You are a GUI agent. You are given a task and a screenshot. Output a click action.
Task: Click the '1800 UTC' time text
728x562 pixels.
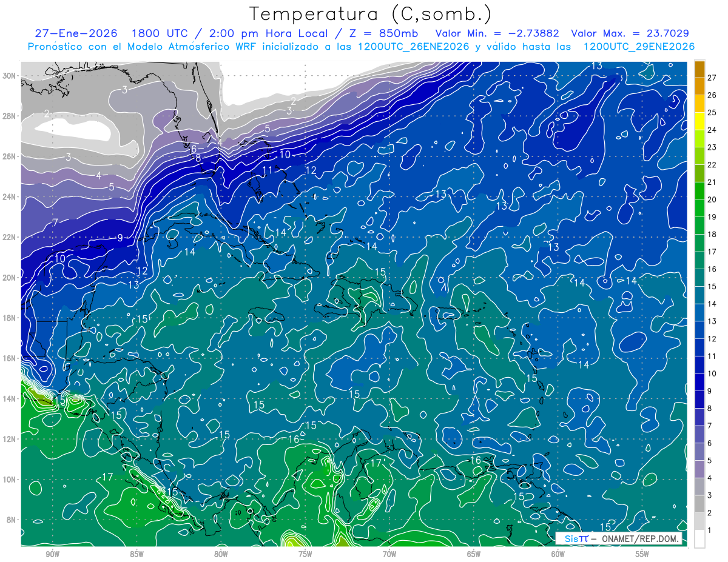click(x=162, y=33)
